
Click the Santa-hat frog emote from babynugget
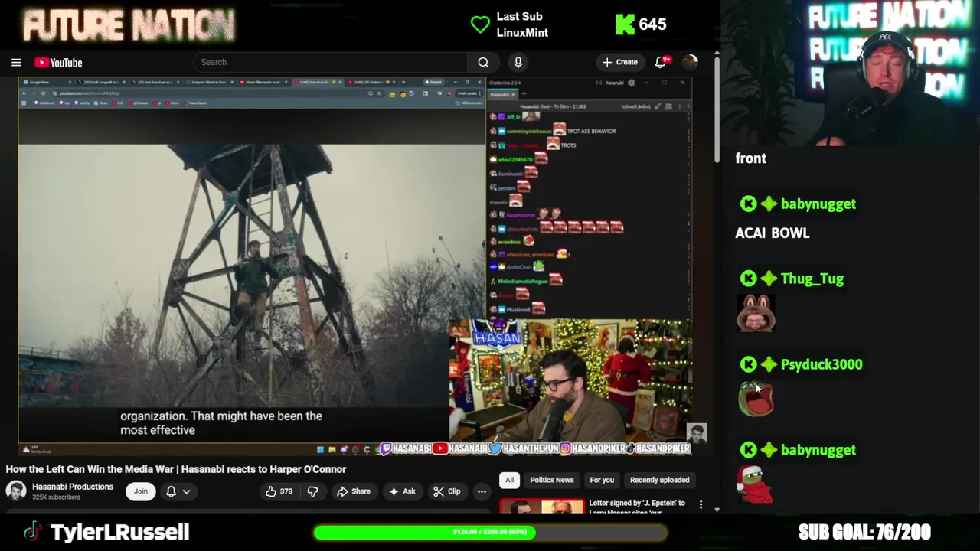(755, 484)
